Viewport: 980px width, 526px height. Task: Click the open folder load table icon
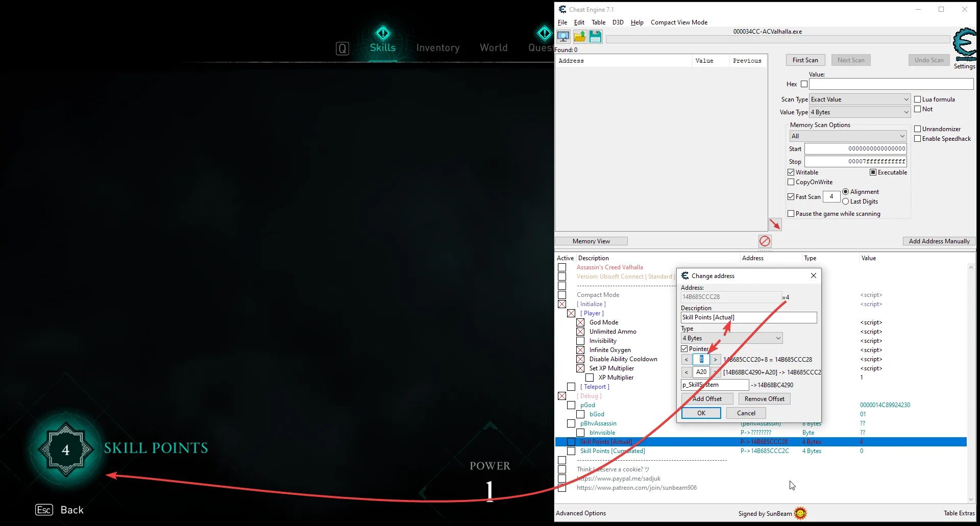click(x=580, y=37)
